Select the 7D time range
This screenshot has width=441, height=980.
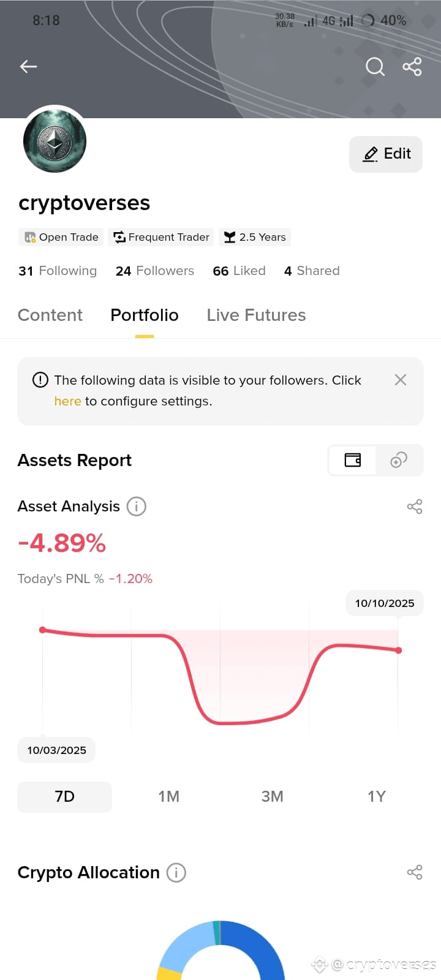[65, 796]
